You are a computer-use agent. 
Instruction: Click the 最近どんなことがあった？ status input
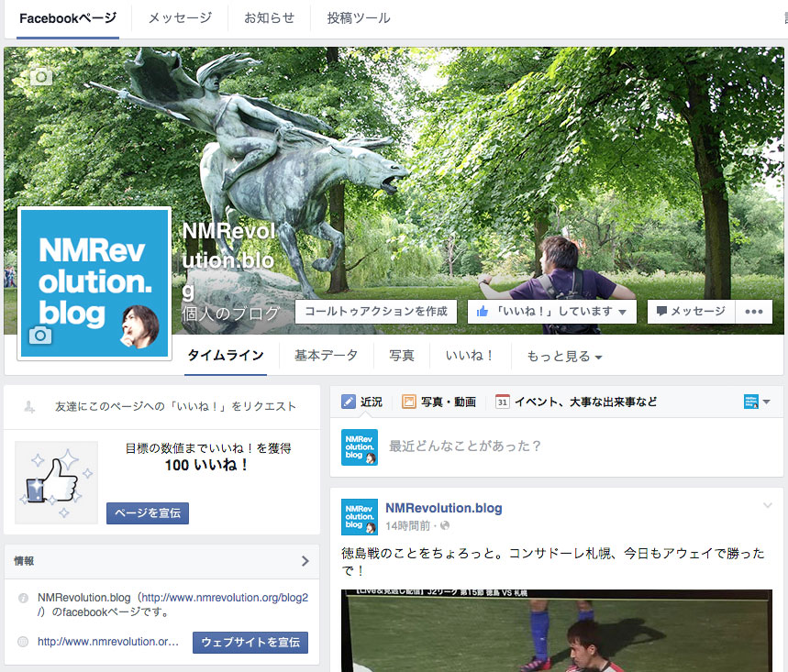click(465, 446)
